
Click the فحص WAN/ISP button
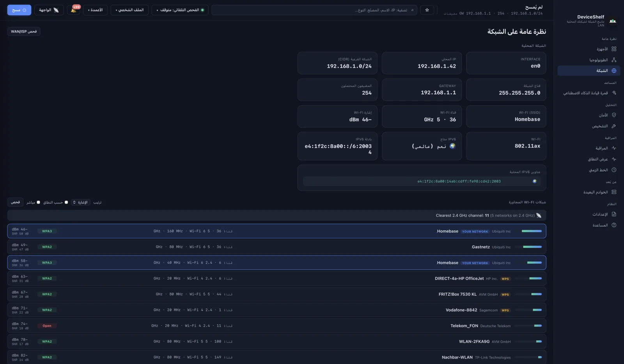(24, 32)
